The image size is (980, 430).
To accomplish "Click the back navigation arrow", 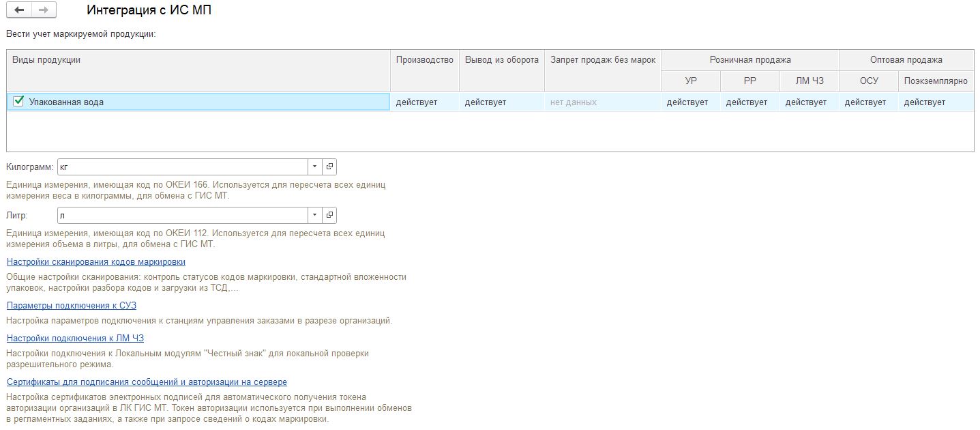I will pyautogui.click(x=19, y=10).
